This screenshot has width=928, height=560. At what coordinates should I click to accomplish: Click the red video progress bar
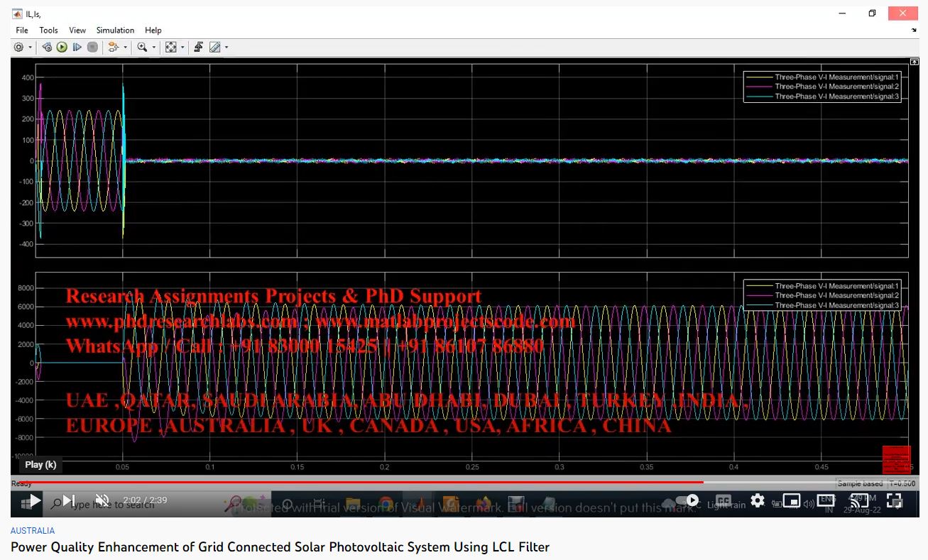coord(355,482)
